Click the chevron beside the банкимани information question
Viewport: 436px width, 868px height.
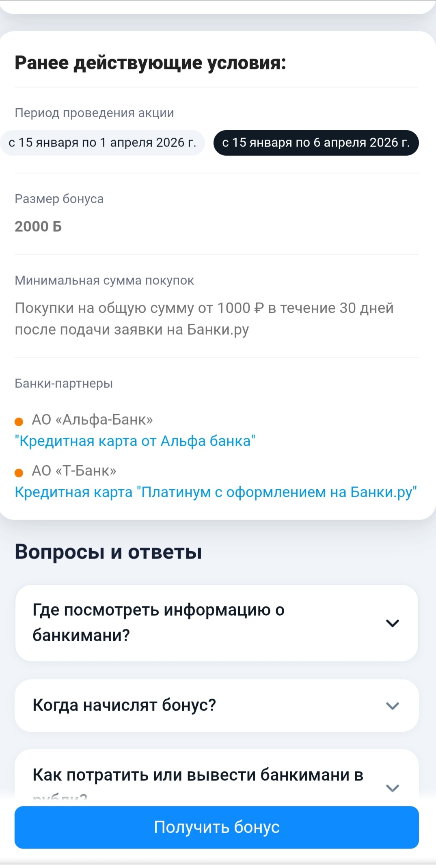(x=392, y=623)
